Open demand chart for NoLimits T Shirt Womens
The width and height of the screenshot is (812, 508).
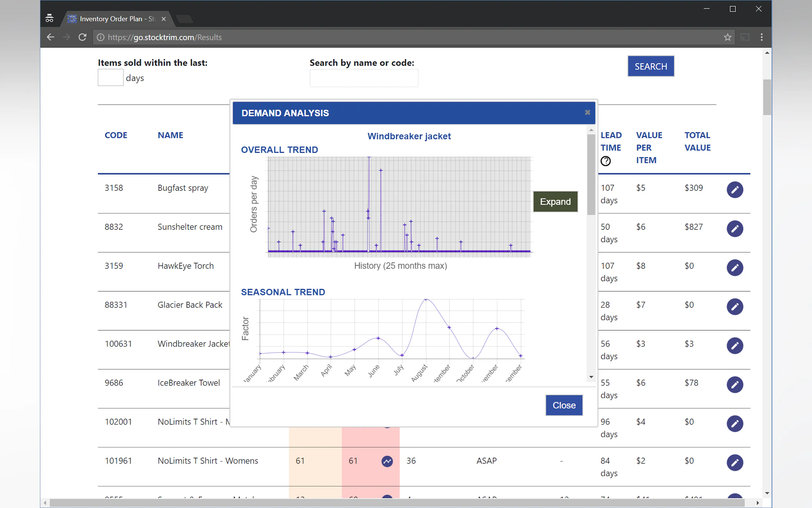(x=387, y=461)
